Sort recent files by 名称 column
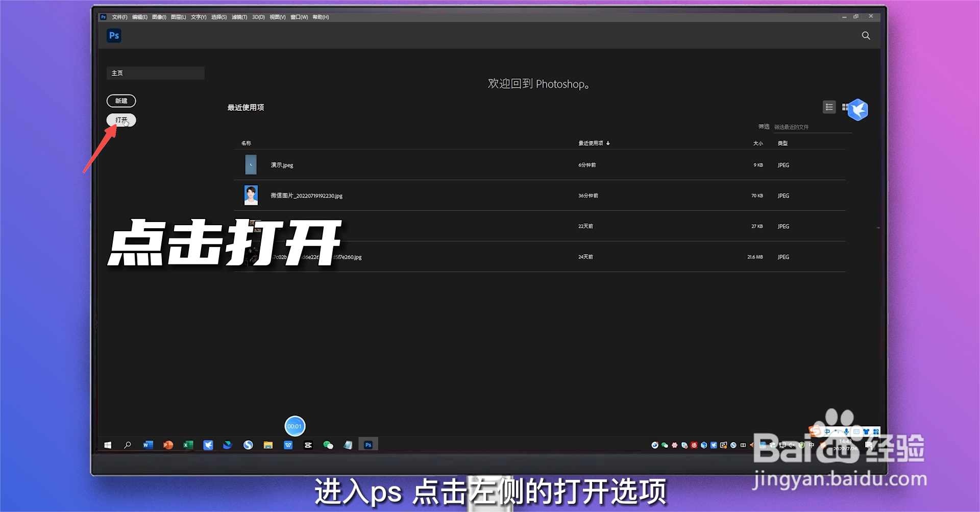This screenshot has width=980, height=512. pos(246,143)
